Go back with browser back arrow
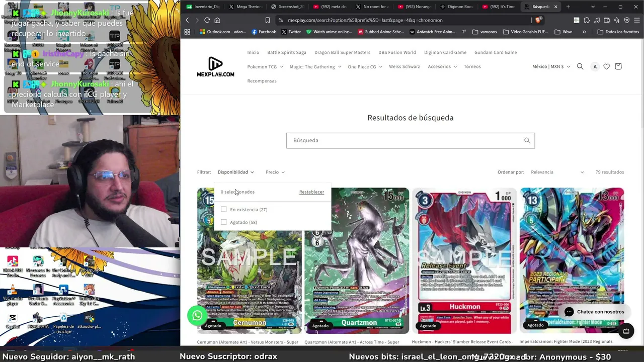The height and width of the screenshot is (362, 644). coord(187,20)
